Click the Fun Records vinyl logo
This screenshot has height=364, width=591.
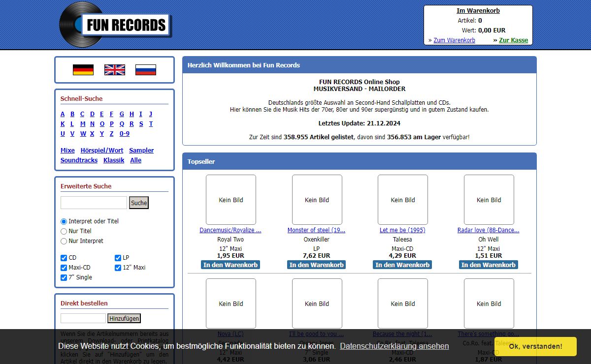coord(116,25)
